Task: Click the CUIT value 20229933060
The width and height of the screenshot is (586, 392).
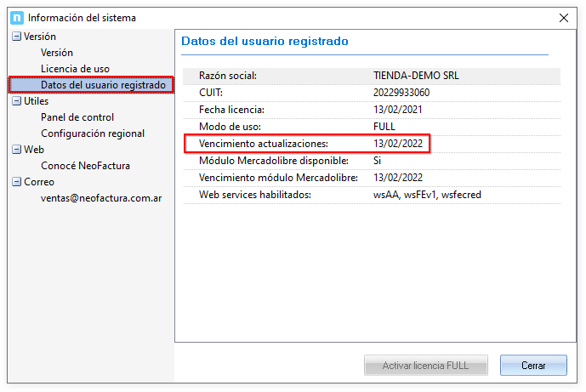Action: click(x=401, y=93)
